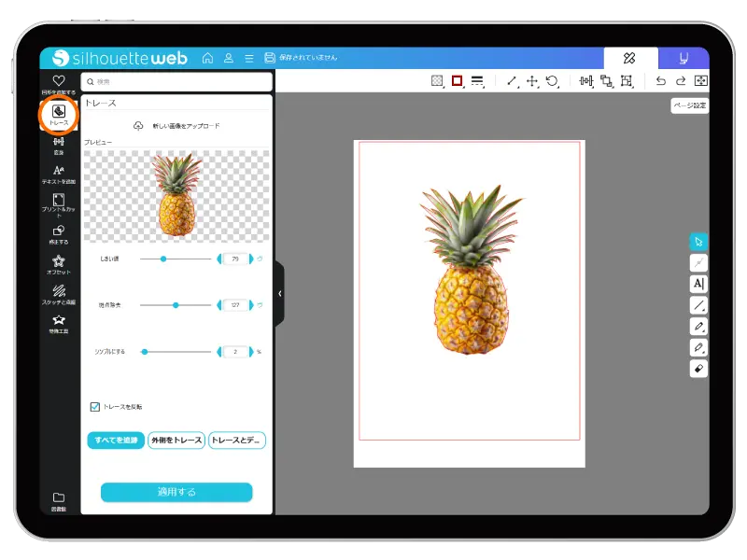Collapse the left panel with arrow handle

[x=279, y=293]
